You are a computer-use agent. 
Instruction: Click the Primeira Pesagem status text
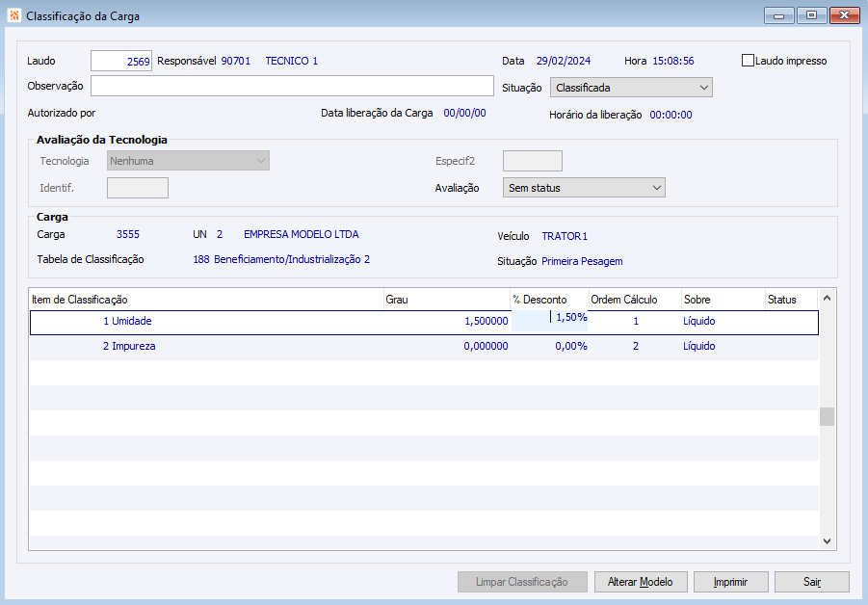click(x=582, y=261)
